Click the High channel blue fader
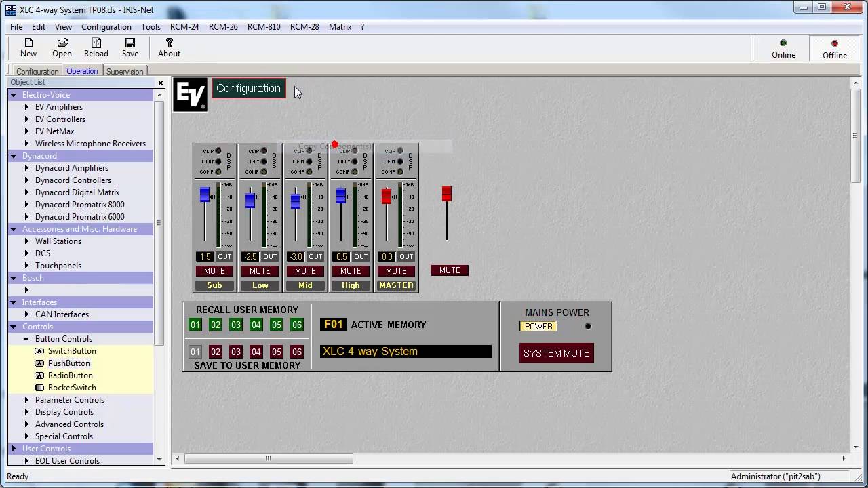Viewport: 868px width, 488px height. 341,195
